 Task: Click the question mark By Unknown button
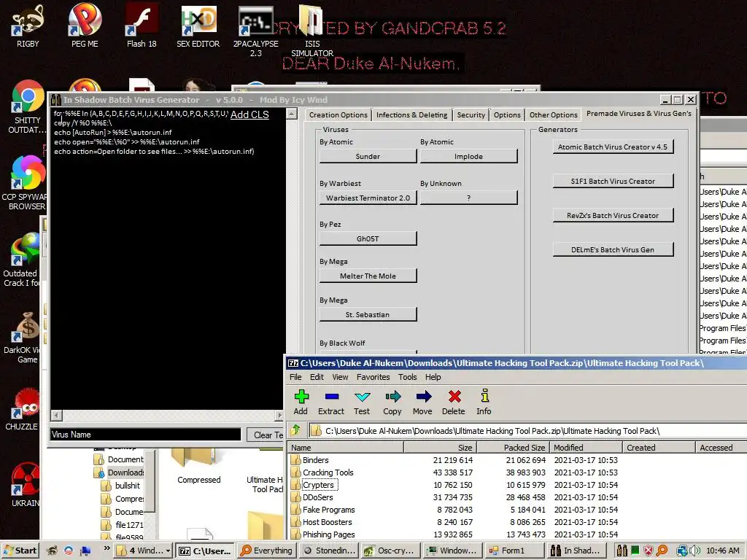pyautogui.click(x=468, y=198)
